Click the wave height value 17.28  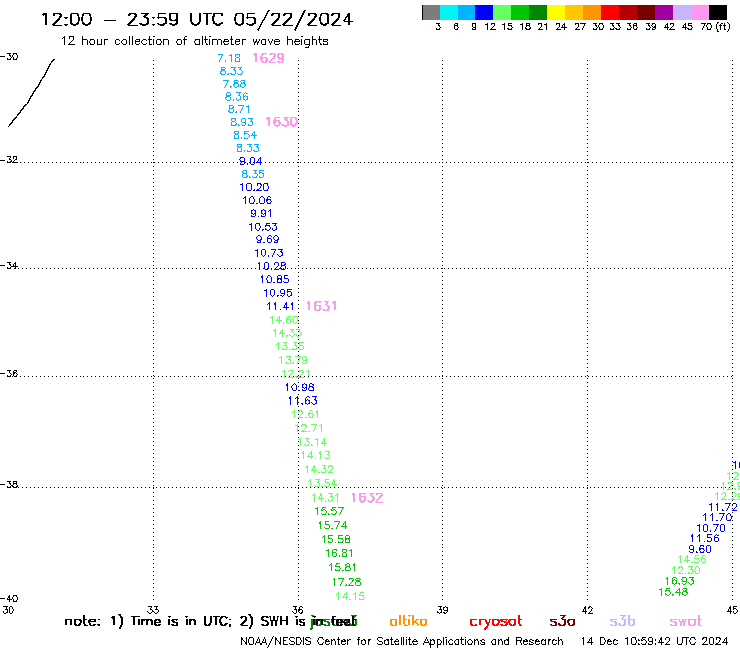tap(346, 582)
